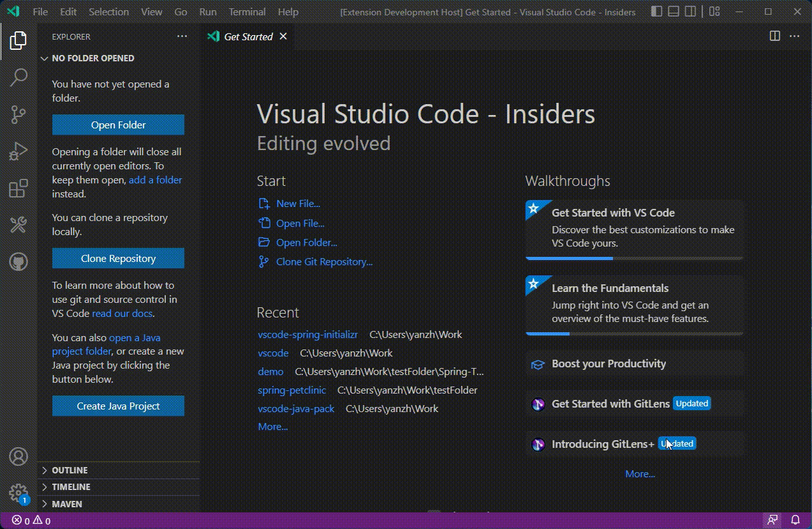Toggle secondary side bar layout icon

coord(690,11)
